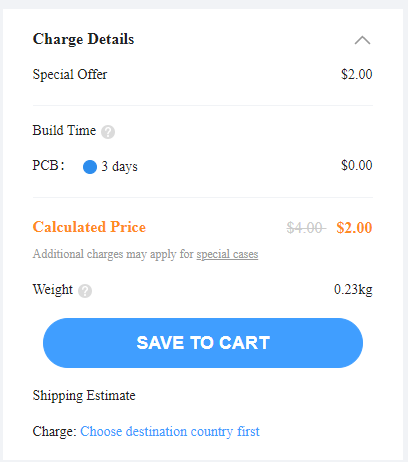Choose destination country first link
The height and width of the screenshot is (462, 408).
pyautogui.click(x=170, y=431)
